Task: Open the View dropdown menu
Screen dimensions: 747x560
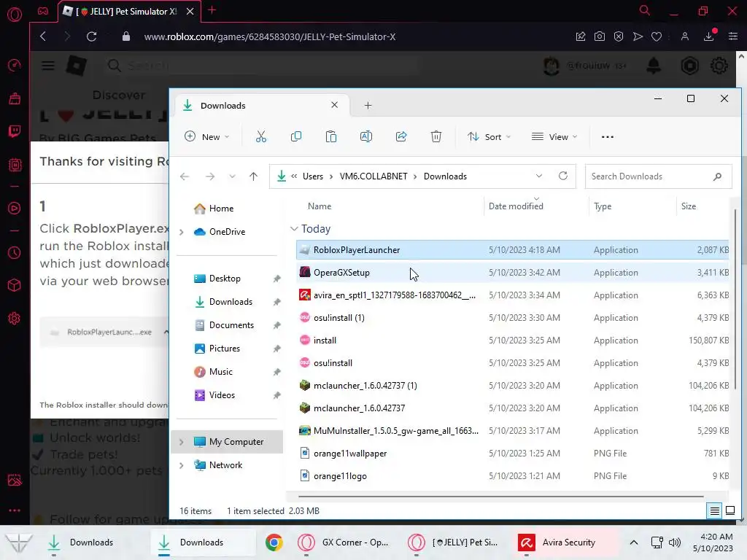Action: [554, 136]
